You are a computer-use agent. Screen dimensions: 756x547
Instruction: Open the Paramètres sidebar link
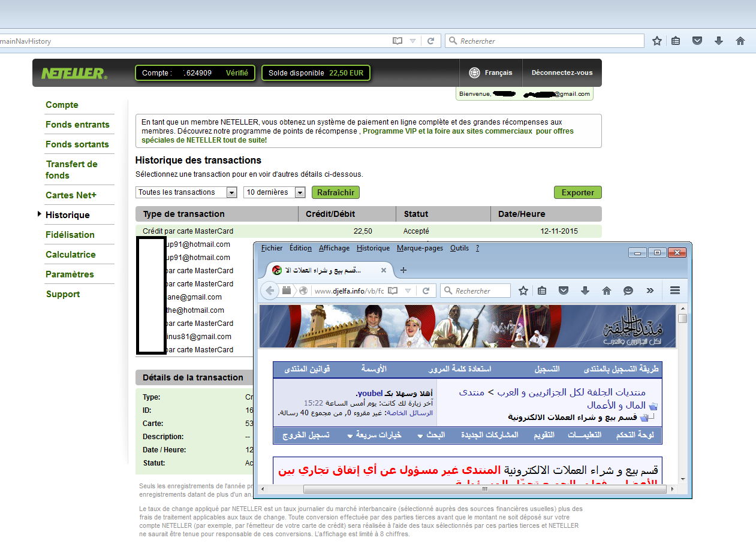point(70,274)
